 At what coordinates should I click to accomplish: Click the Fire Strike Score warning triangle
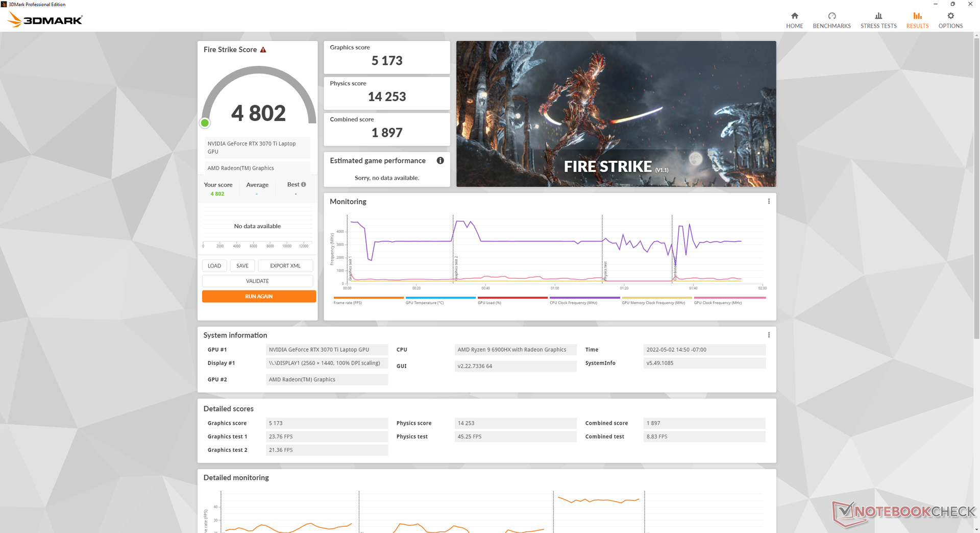coord(263,50)
